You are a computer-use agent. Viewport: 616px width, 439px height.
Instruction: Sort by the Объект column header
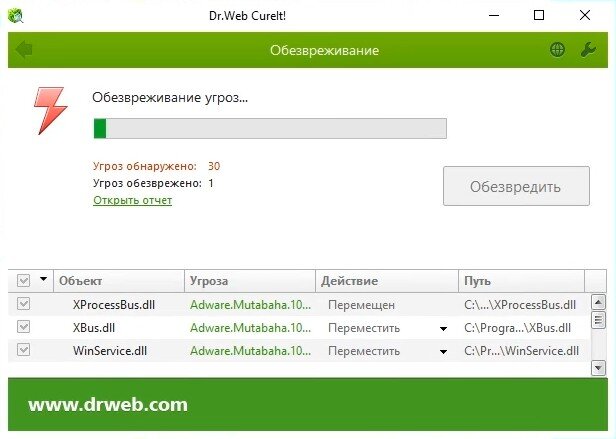click(119, 281)
